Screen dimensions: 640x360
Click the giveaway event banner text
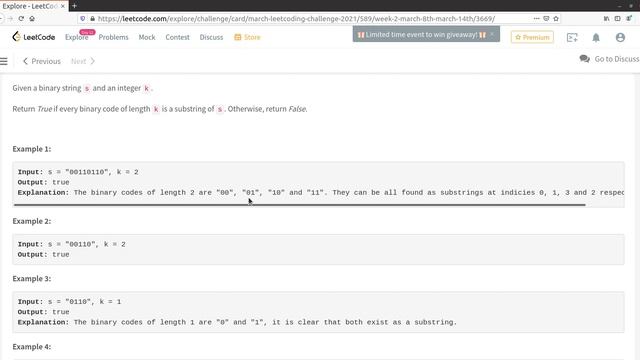pyautogui.click(x=422, y=35)
